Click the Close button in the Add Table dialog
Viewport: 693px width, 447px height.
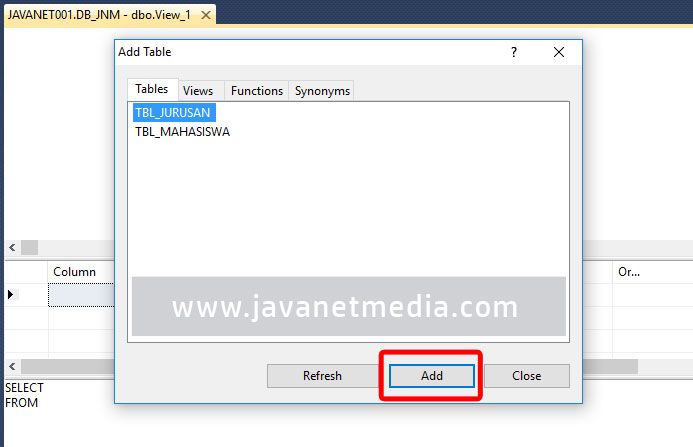click(527, 376)
